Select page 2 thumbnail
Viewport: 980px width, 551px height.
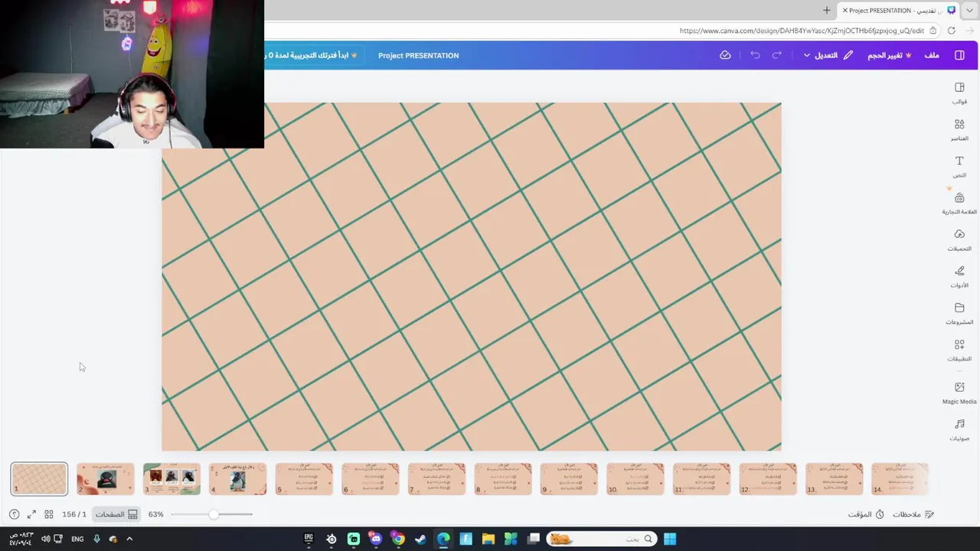click(106, 479)
